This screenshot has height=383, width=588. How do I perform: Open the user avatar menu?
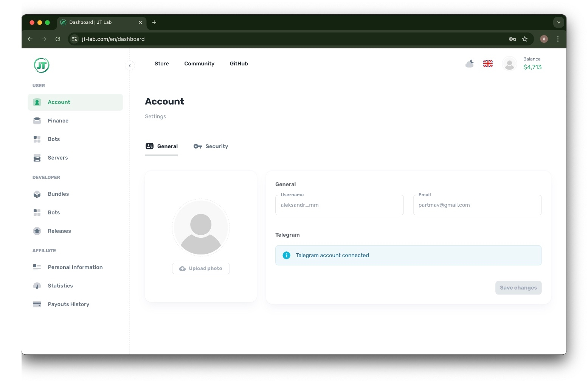point(509,64)
